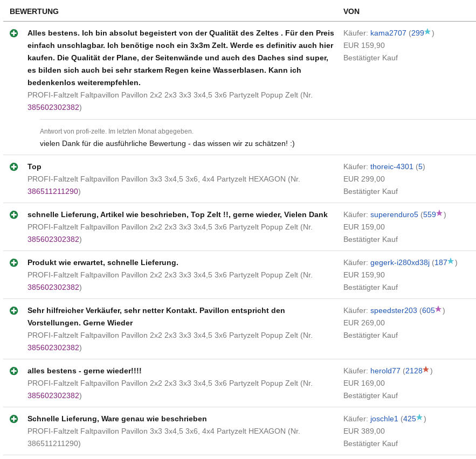The width and height of the screenshot is (476, 459).
Task: Click review text 'Produkt wie erwartet, schnelle Lieferung.'
Action: [102, 263]
